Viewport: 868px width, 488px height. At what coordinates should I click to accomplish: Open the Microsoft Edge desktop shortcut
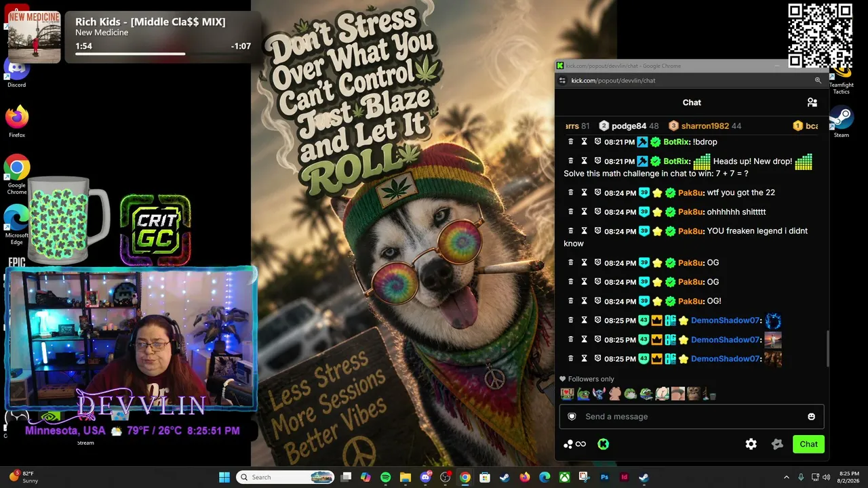click(16, 225)
